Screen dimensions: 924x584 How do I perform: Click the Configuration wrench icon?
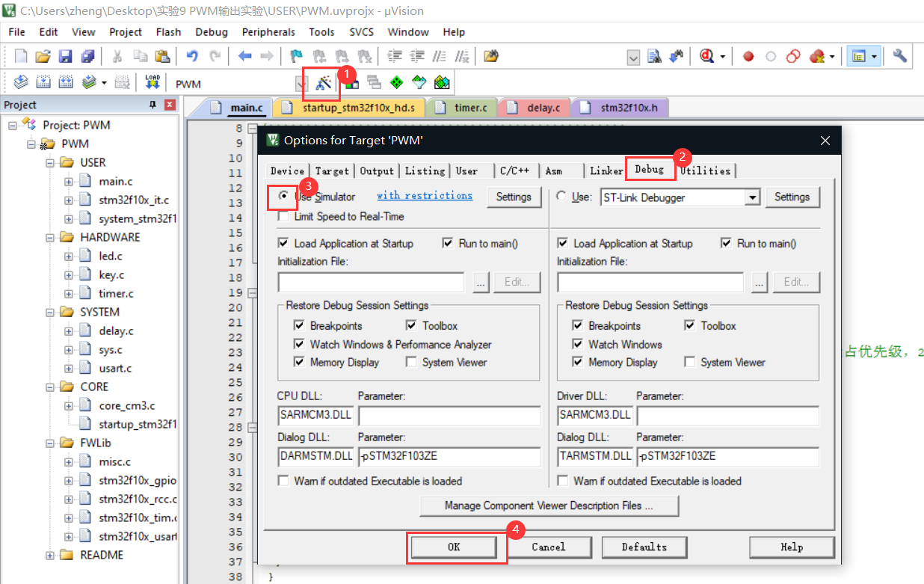pyautogui.click(x=900, y=56)
